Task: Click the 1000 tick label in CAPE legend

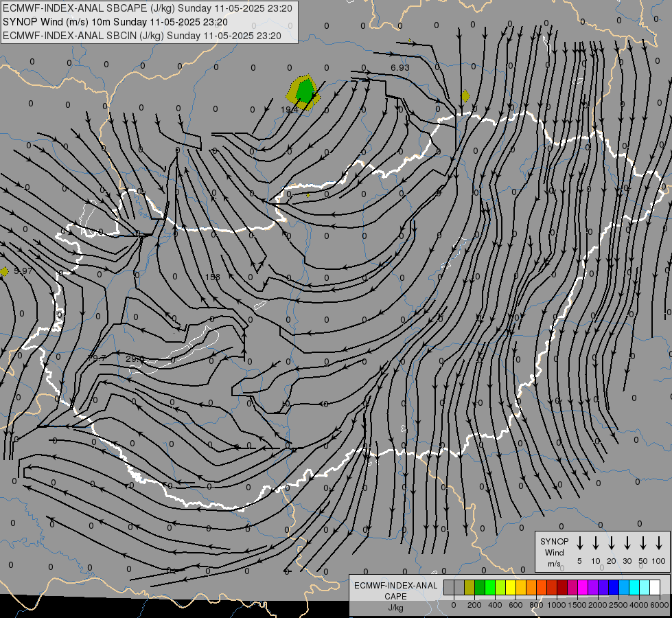Action: click(556, 605)
